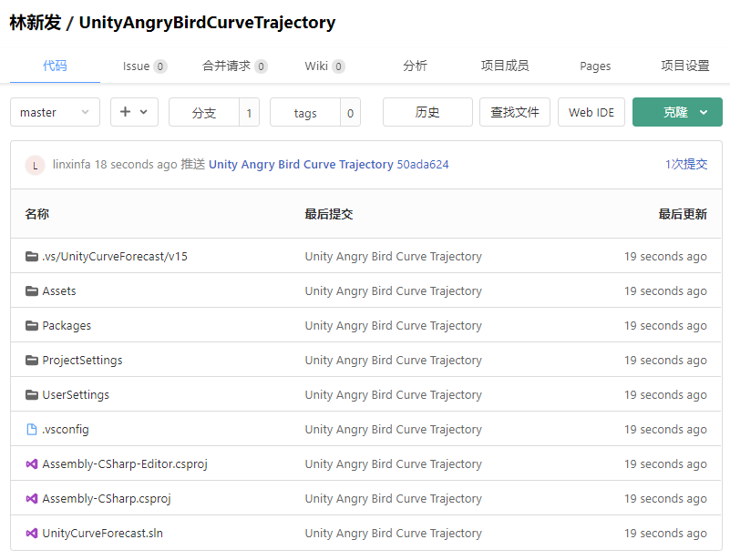The image size is (730, 560).
Task: Click the plus icon to add new
Action: (125, 112)
